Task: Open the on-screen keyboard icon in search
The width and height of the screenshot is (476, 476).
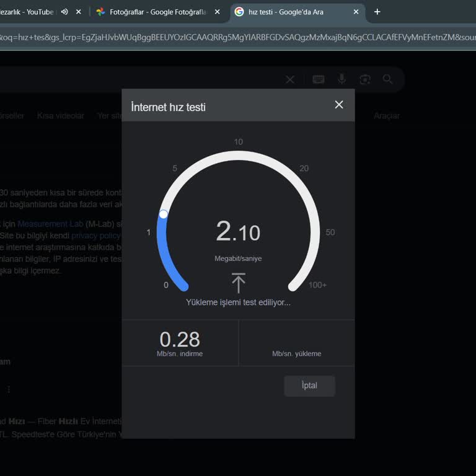Action: pyautogui.click(x=319, y=79)
